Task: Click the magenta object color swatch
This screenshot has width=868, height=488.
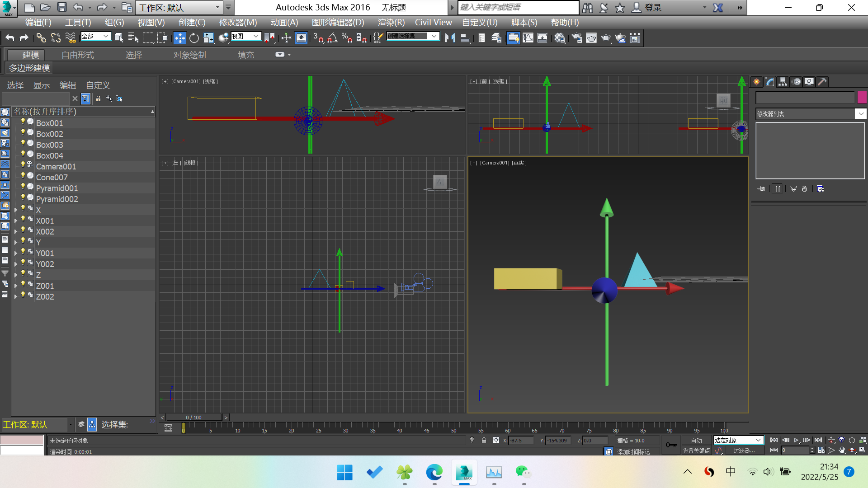Action: pos(862,97)
